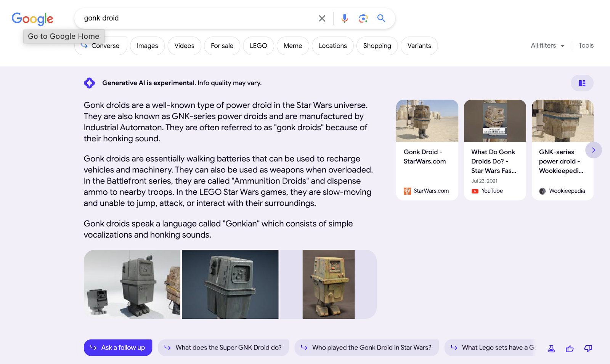
Task: Open the Tools menu
Action: click(586, 46)
